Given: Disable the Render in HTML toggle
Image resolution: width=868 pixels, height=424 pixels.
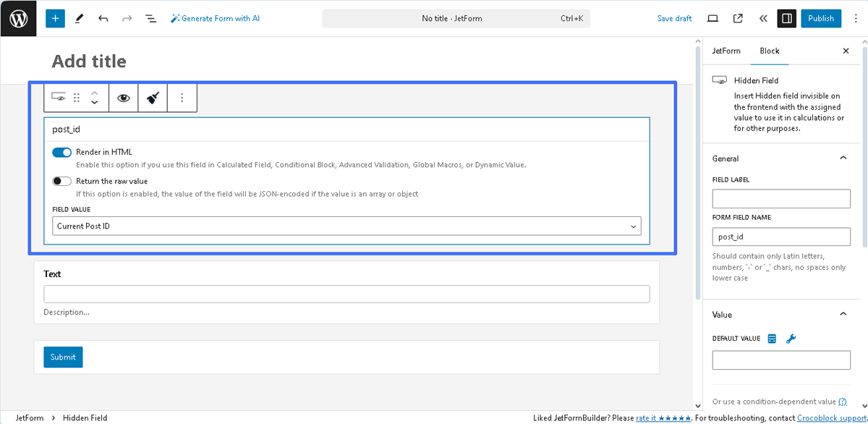Looking at the screenshot, I should (x=62, y=153).
